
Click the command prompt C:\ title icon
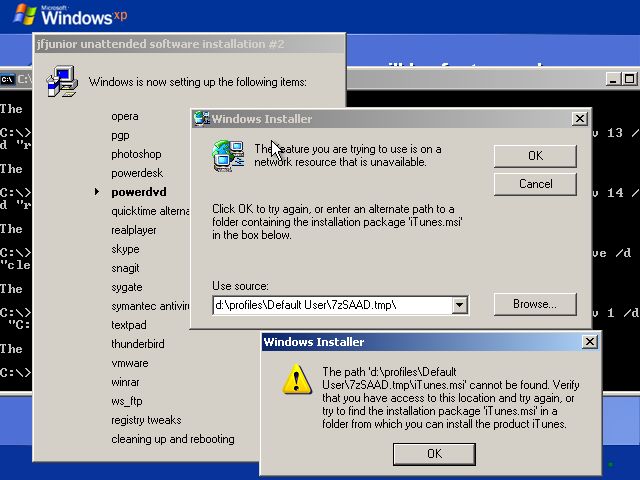coord(7,79)
